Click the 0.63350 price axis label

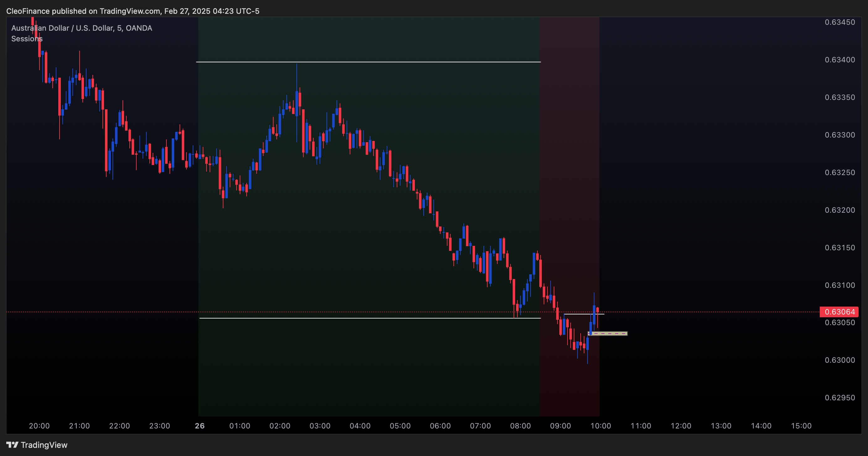click(840, 97)
